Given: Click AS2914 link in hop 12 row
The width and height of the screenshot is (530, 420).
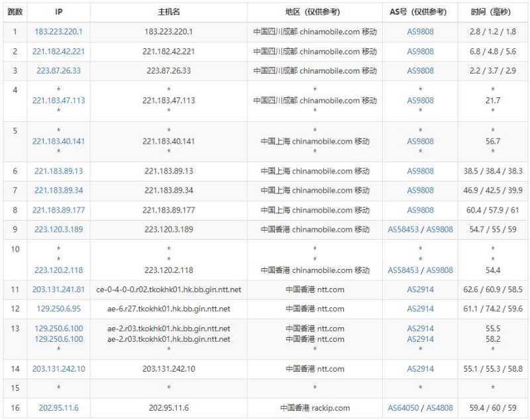Looking at the screenshot, I should 420,309.
